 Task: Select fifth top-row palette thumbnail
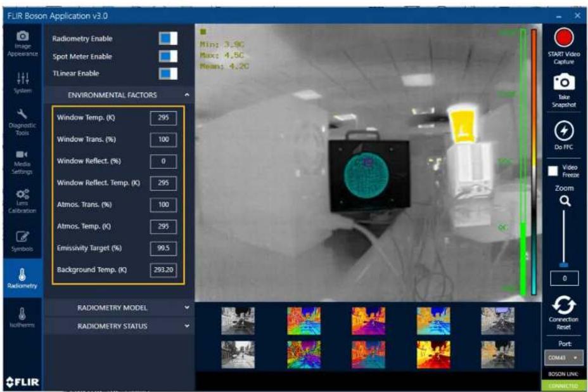point(497,321)
